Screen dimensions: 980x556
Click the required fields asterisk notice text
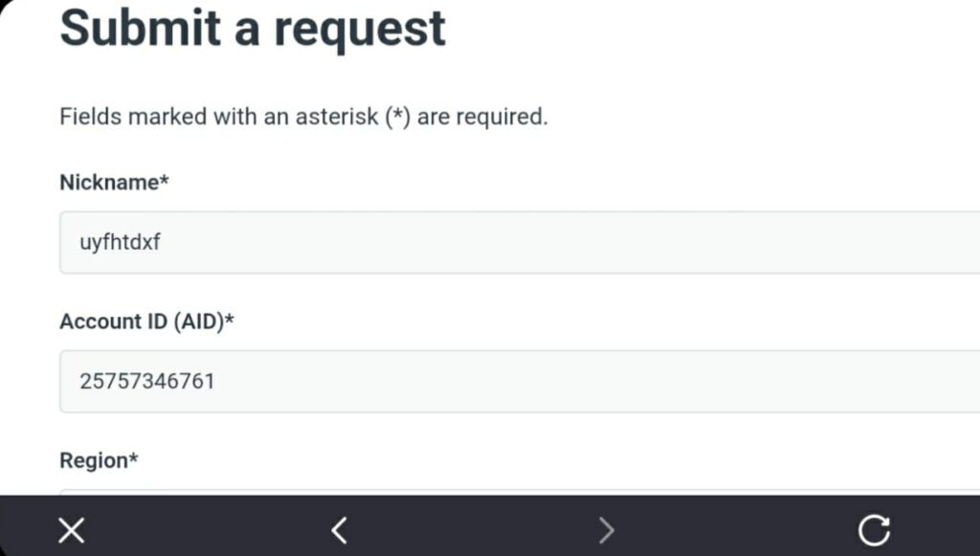(x=303, y=118)
